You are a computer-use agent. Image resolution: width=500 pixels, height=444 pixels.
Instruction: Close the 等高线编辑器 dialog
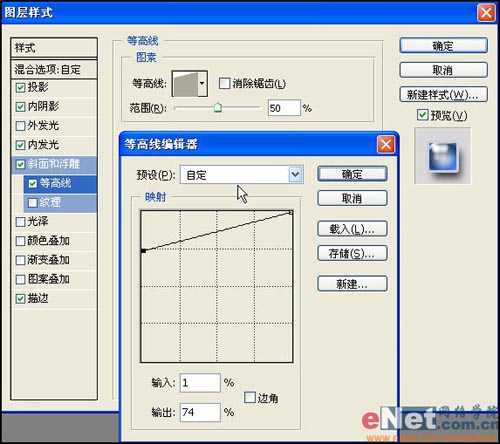(386, 145)
